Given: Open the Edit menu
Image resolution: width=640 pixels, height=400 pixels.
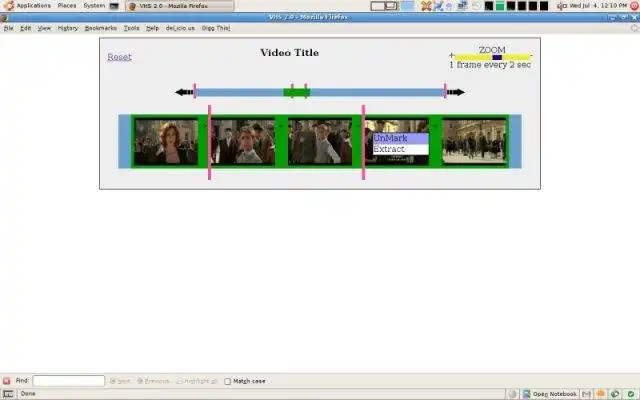Looking at the screenshot, I should (x=25, y=28).
